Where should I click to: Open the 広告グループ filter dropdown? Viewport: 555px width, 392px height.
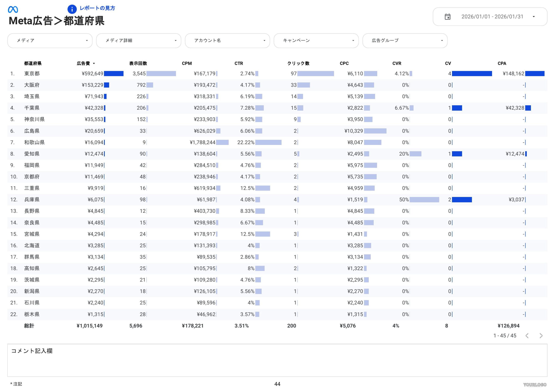pos(405,41)
